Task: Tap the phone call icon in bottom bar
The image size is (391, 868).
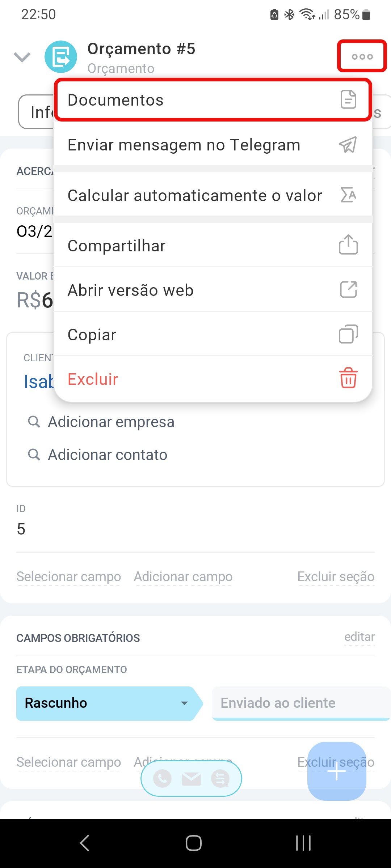Action: point(163,778)
